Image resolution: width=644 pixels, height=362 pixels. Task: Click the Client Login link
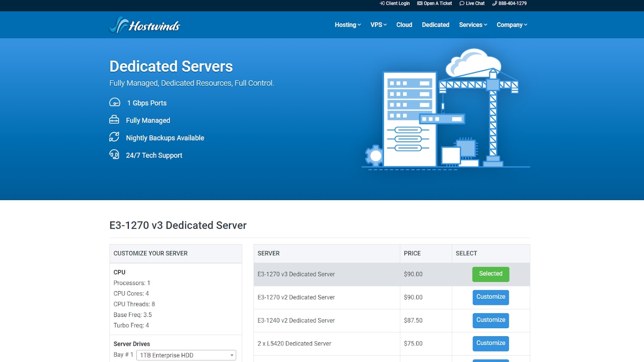[394, 3]
